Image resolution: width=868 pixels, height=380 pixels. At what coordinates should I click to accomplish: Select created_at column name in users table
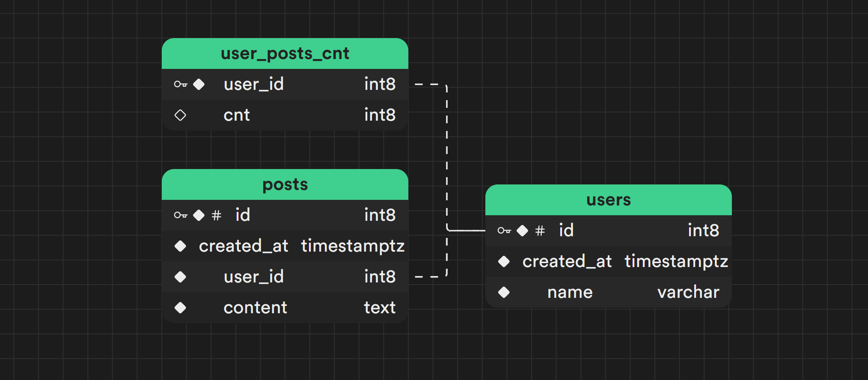(x=567, y=261)
